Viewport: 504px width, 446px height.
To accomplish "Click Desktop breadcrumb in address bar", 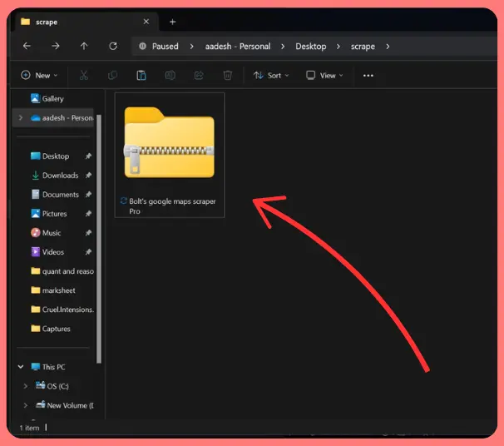I will pos(311,47).
